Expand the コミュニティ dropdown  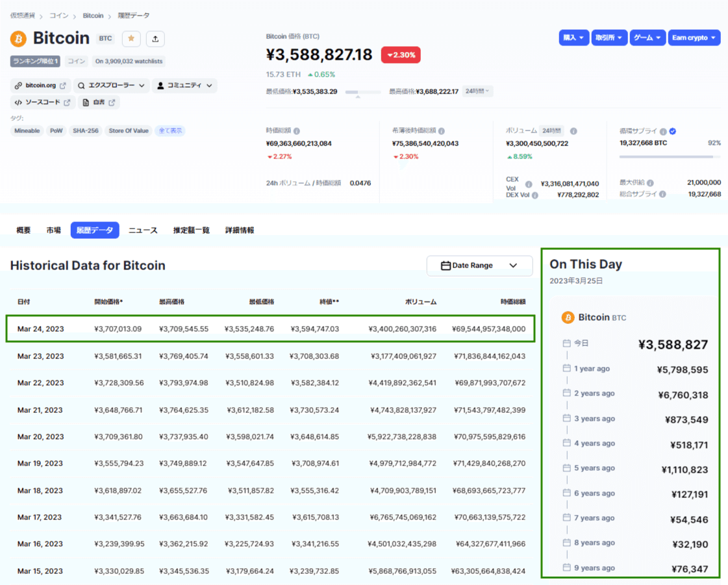(186, 85)
